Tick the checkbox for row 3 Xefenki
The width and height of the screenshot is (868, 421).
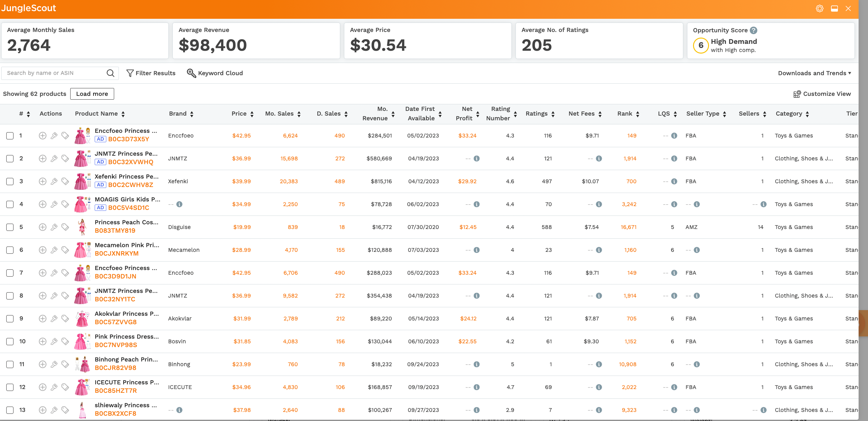pyautogui.click(x=10, y=182)
